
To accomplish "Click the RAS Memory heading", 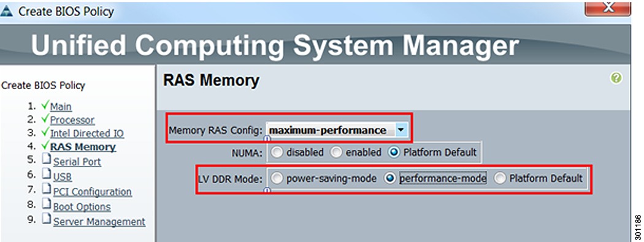I will point(211,80).
